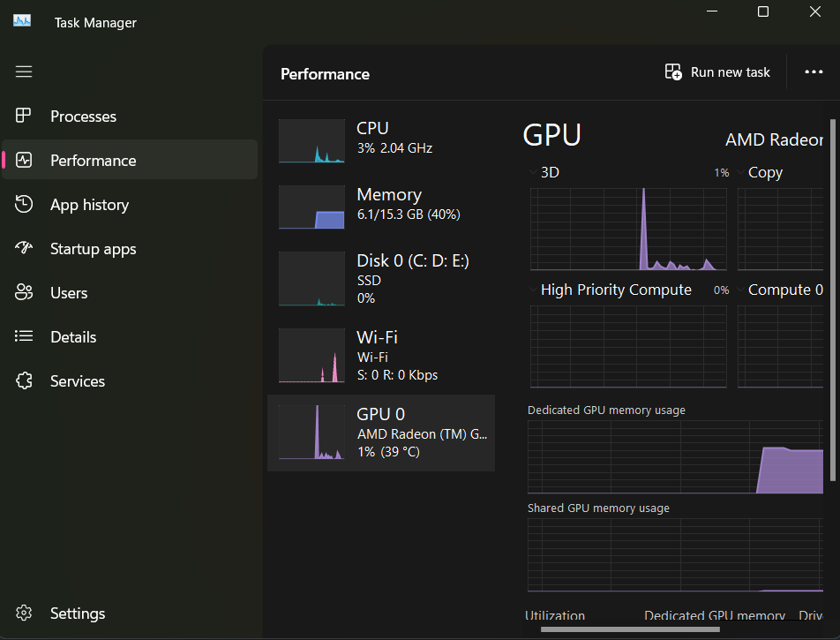Click the Shared GPU memory usage label

(x=598, y=508)
